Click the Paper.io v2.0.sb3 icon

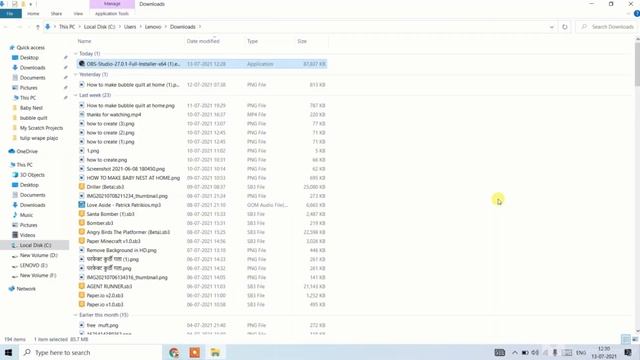[82, 296]
